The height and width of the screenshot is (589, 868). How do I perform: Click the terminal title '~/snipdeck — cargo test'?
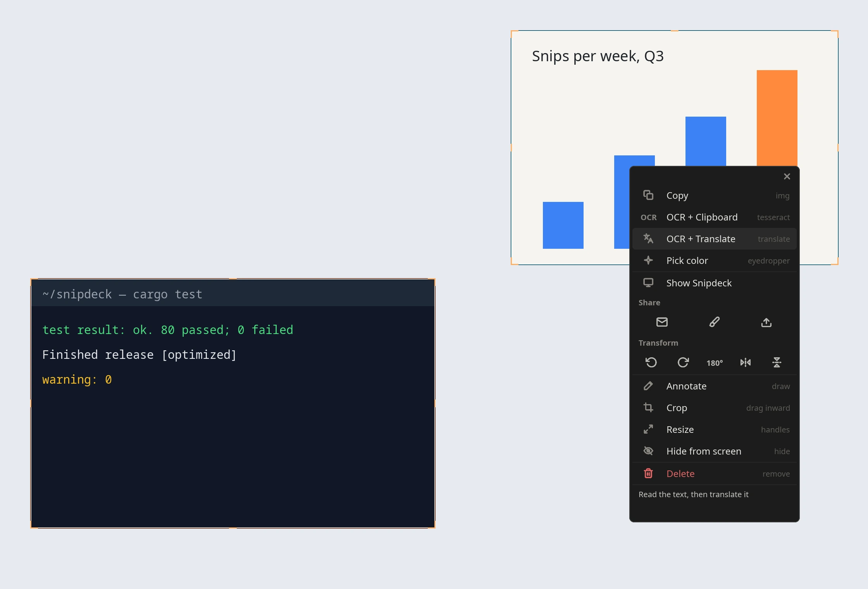pyautogui.click(x=122, y=294)
